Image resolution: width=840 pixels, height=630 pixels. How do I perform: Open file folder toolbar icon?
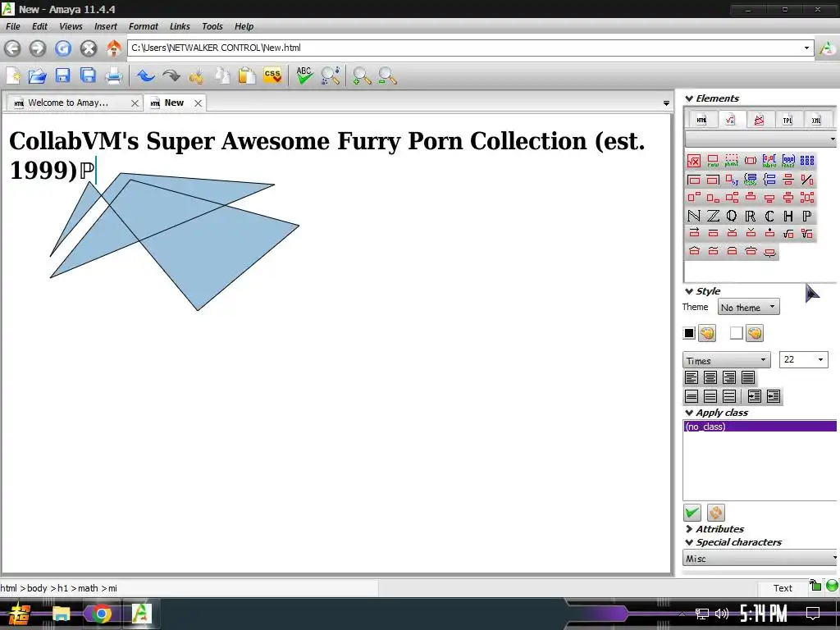click(37, 75)
